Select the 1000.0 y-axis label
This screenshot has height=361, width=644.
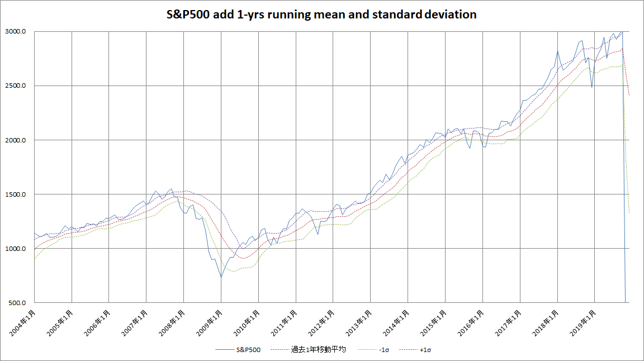coord(16,249)
